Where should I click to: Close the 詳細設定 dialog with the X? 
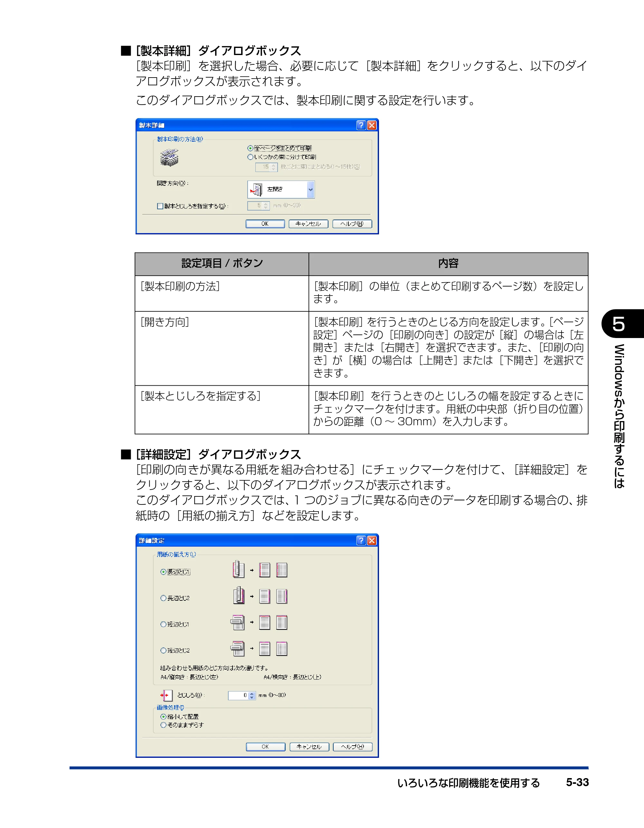[x=372, y=540]
